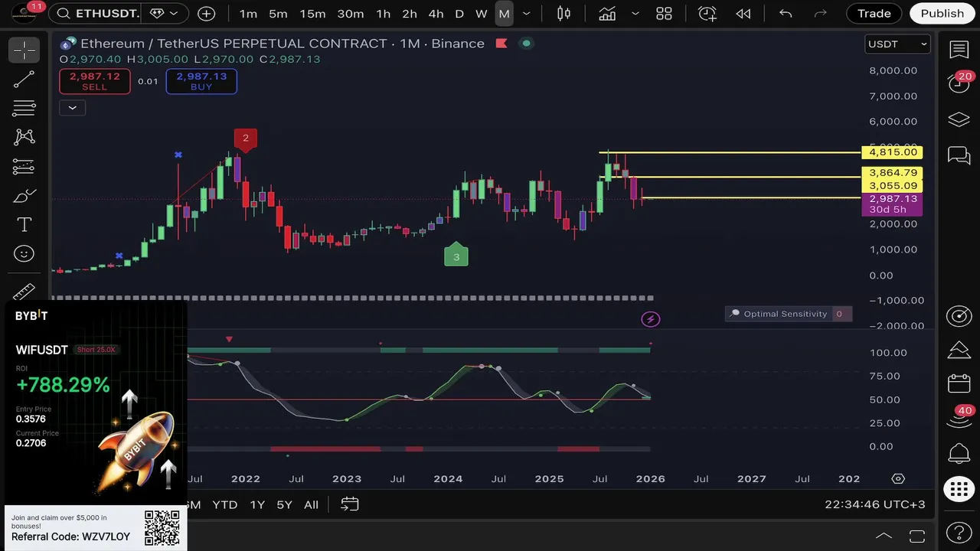Create an alert with the clock-plus icon
The width and height of the screenshot is (980, 551).
tap(707, 14)
